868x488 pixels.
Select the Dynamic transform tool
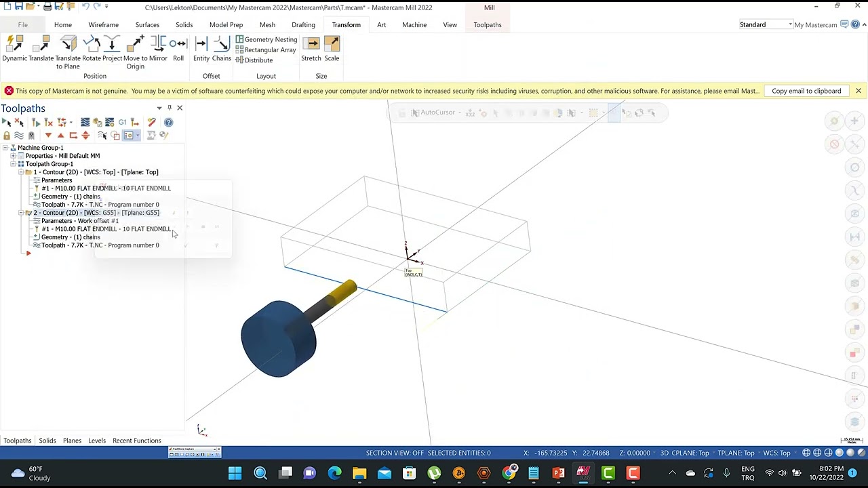14,49
